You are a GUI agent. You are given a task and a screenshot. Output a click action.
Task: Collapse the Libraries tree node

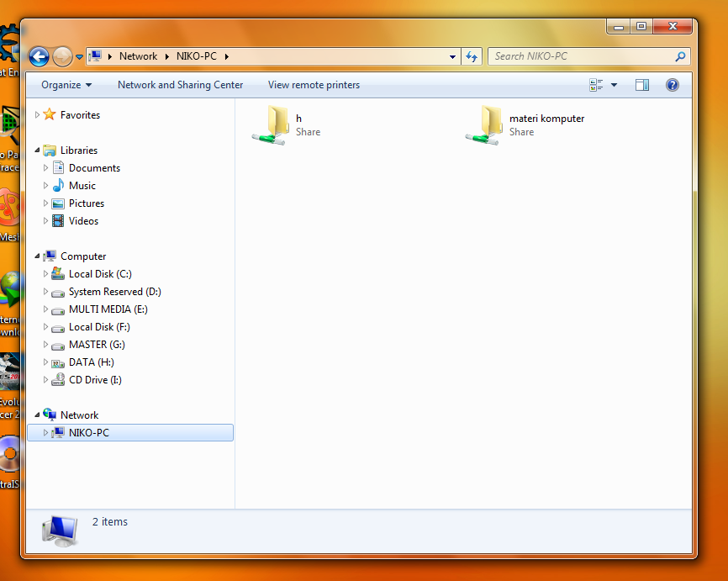pyautogui.click(x=37, y=150)
